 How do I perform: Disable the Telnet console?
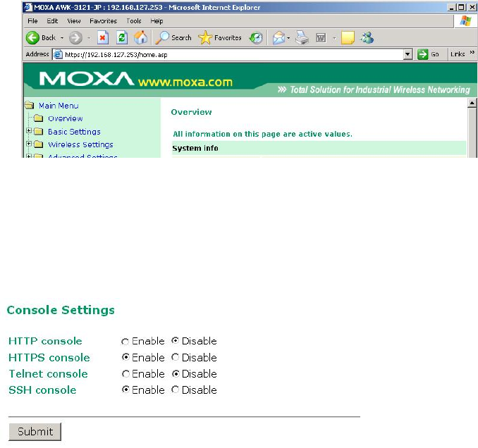coord(176,374)
